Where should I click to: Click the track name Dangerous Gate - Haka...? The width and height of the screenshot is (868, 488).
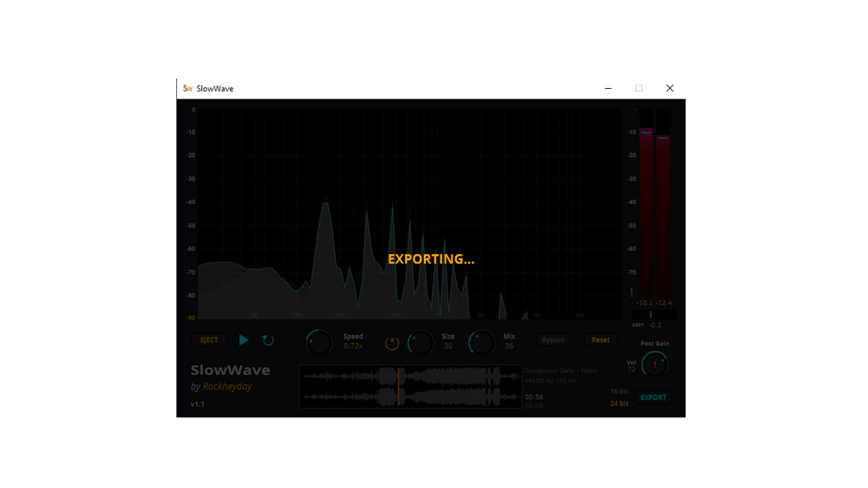pos(563,371)
